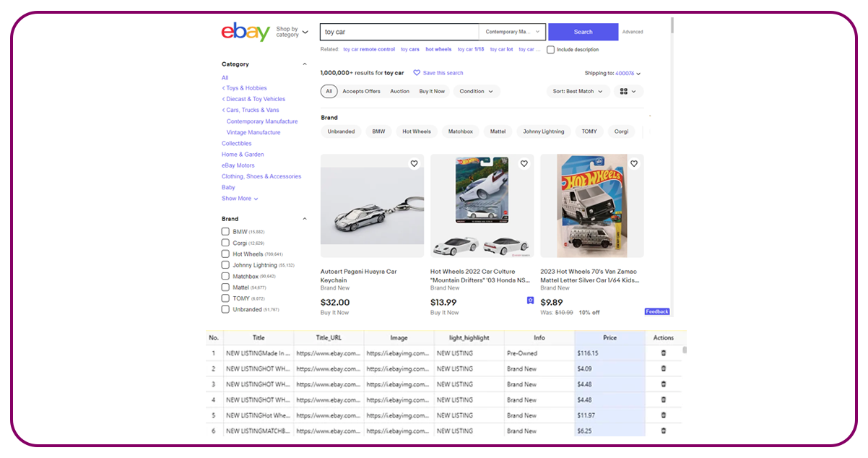Click the Title column header
Viewport: 868px width, 458px height.
259,337
